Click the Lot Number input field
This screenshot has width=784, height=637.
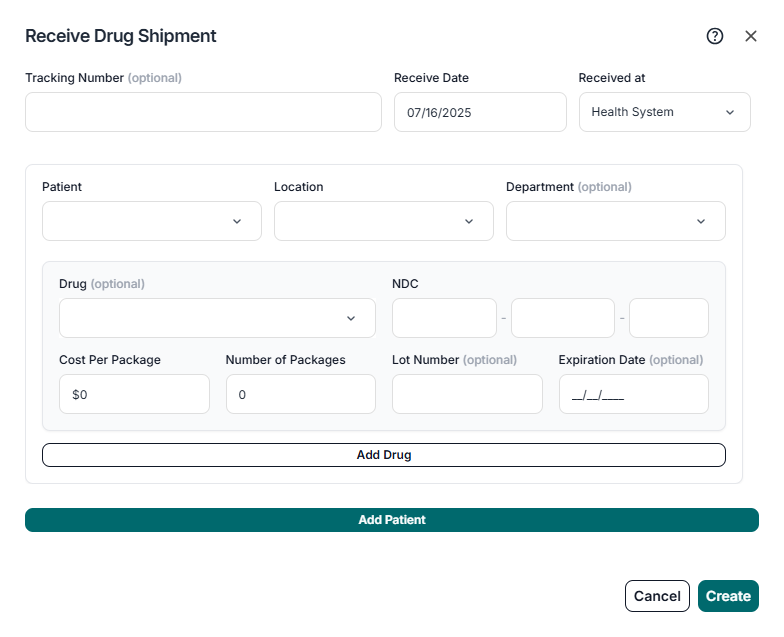(467, 394)
